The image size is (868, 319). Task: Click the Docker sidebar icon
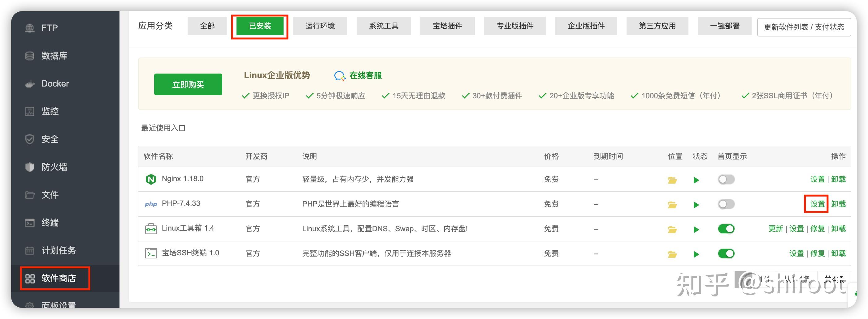tap(30, 84)
